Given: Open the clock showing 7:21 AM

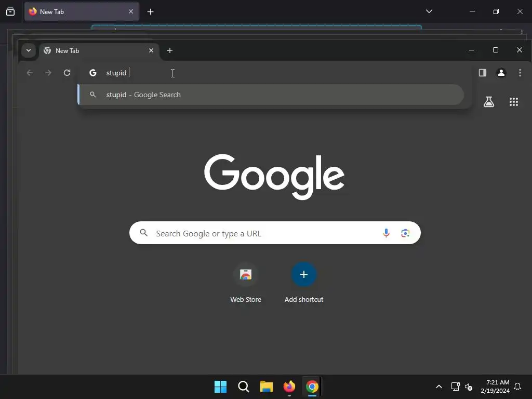Looking at the screenshot, I should pyautogui.click(x=495, y=387).
